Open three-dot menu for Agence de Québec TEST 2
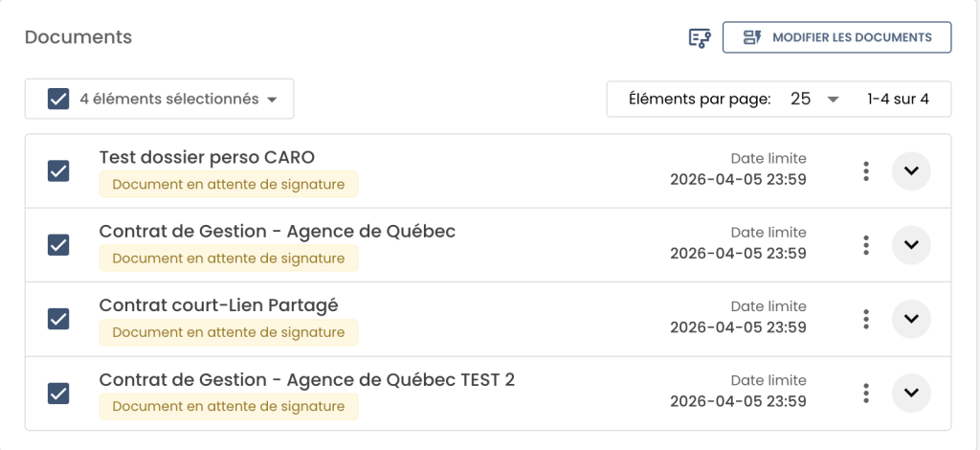980x450 pixels. click(866, 393)
